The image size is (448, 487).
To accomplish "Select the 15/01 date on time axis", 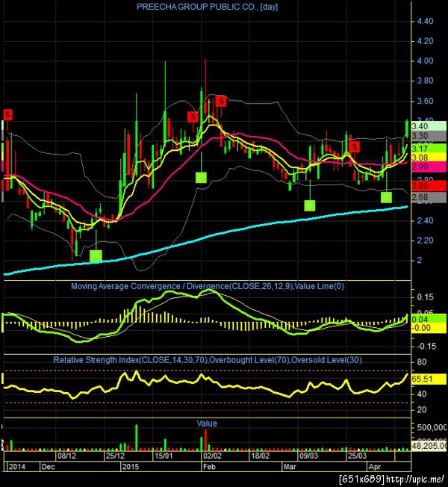I will pyautogui.click(x=164, y=456).
